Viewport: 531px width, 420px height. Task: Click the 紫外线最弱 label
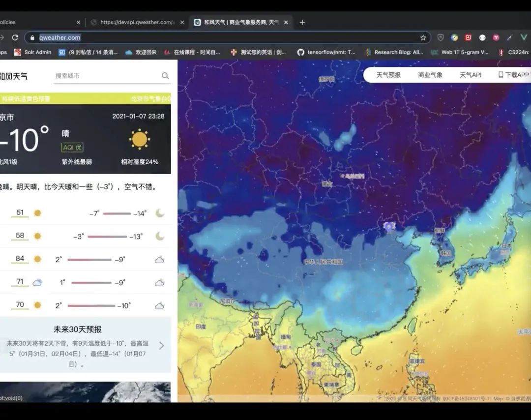pos(77,162)
